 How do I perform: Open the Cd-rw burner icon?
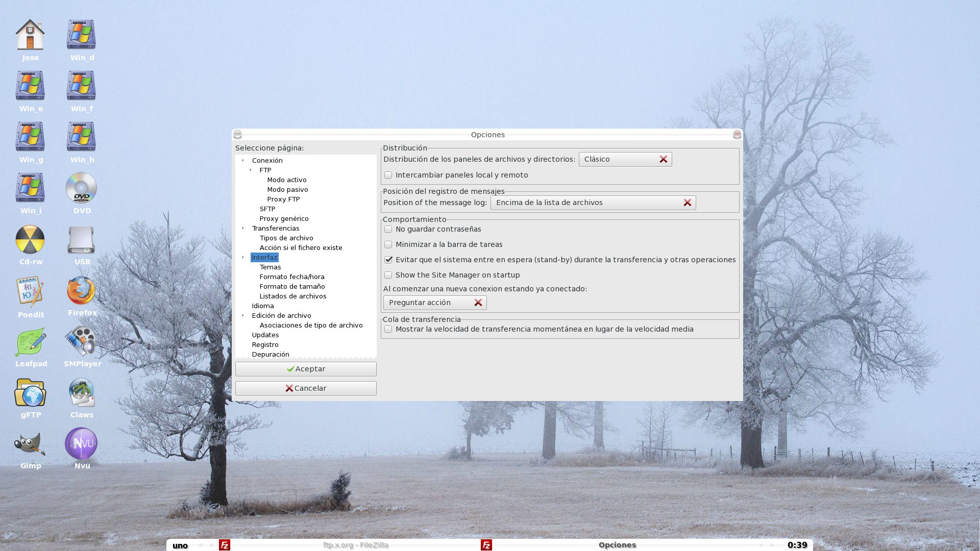pos(30,240)
